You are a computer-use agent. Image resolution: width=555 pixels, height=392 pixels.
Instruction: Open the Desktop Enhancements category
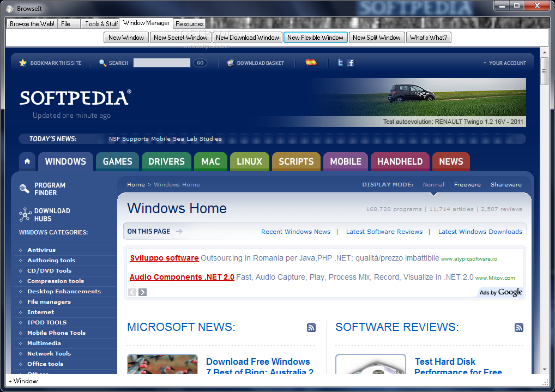point(64,292)
